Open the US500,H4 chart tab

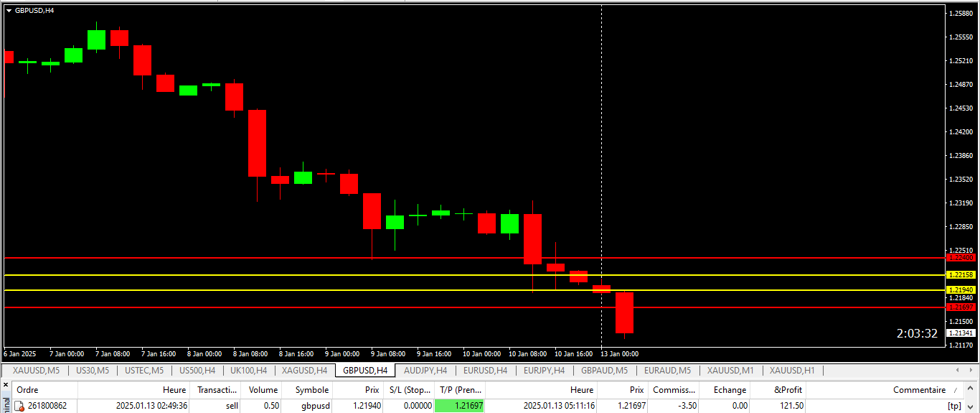(197, 371)
